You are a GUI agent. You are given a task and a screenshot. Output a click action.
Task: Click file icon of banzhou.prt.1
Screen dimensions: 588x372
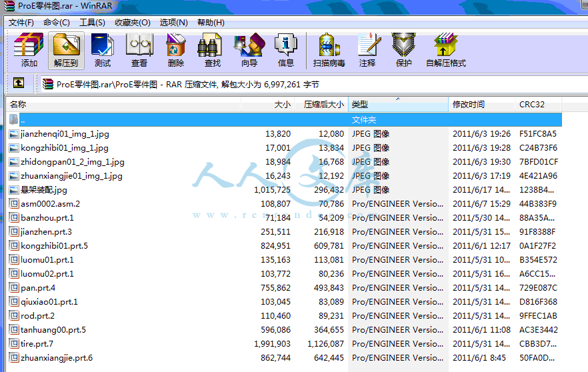14,218
